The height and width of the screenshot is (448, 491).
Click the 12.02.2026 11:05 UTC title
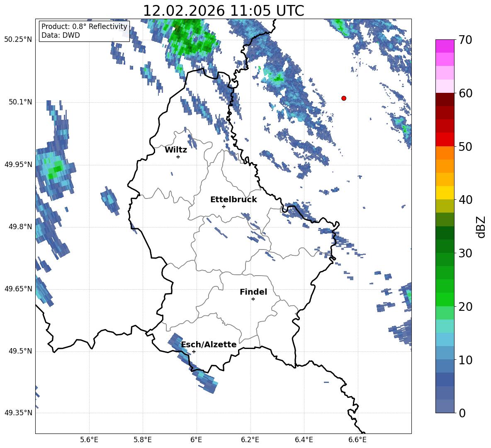click(x=224, y=11)
